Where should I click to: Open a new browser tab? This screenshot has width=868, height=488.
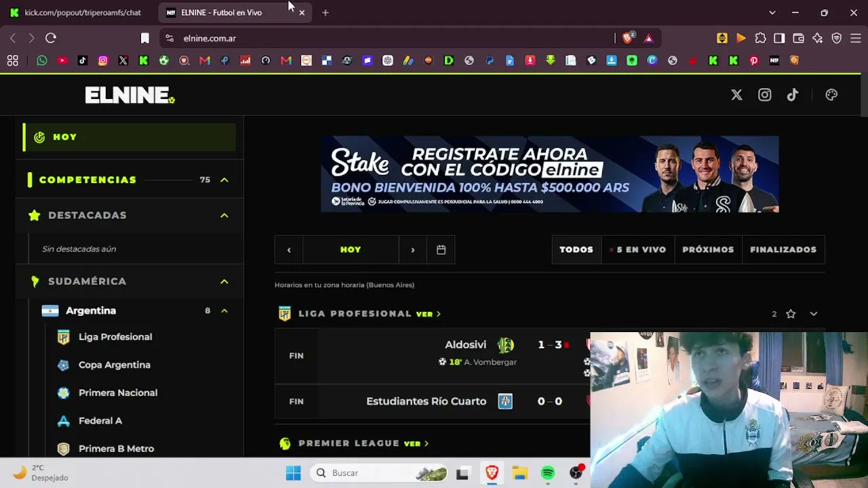click(325, 12)
